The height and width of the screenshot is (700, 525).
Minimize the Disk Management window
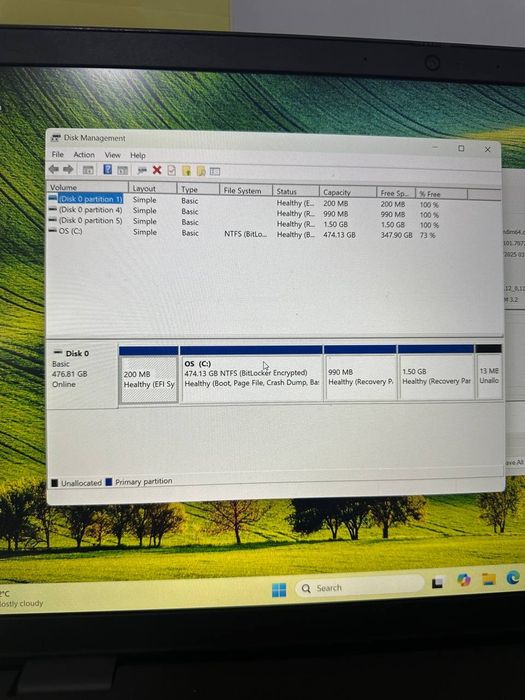coord(435,147)
